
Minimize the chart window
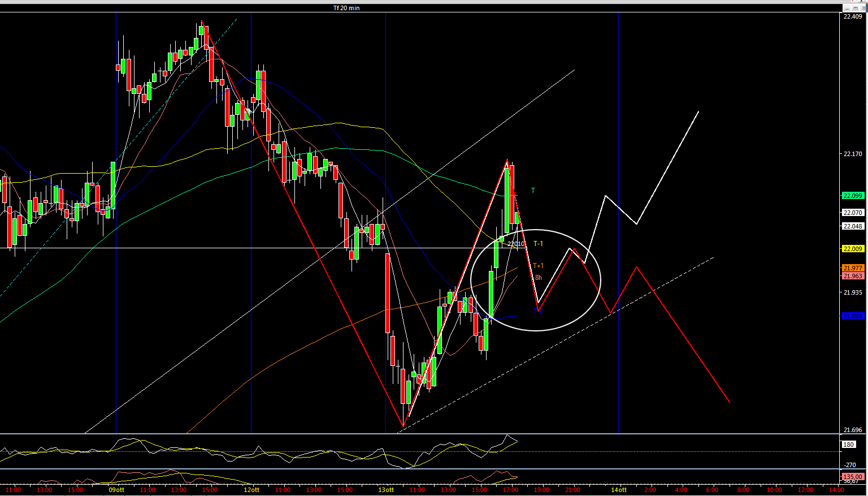847,8
